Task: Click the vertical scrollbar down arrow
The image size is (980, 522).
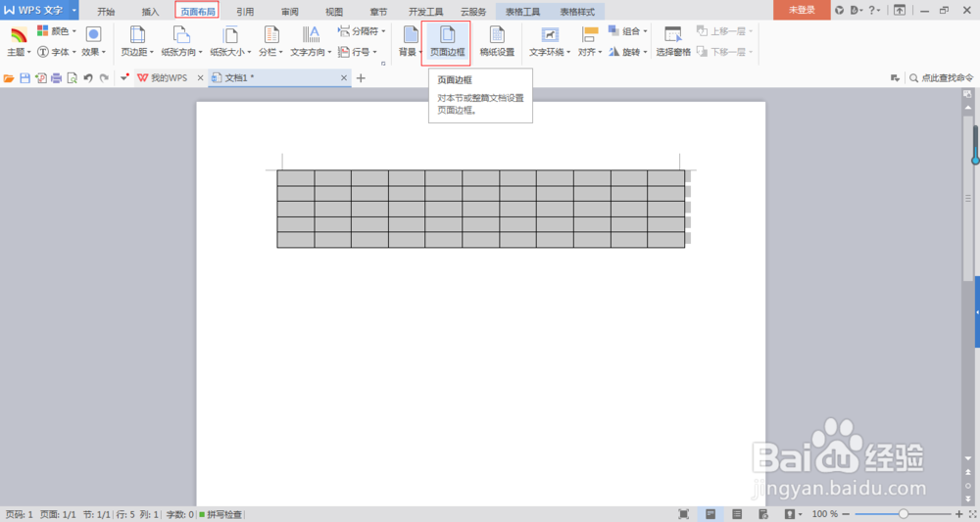Action: pos(968,458)
